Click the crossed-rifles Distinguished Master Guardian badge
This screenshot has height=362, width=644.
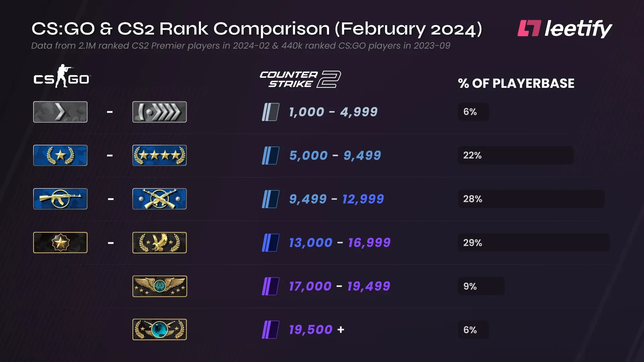[160, 199]
